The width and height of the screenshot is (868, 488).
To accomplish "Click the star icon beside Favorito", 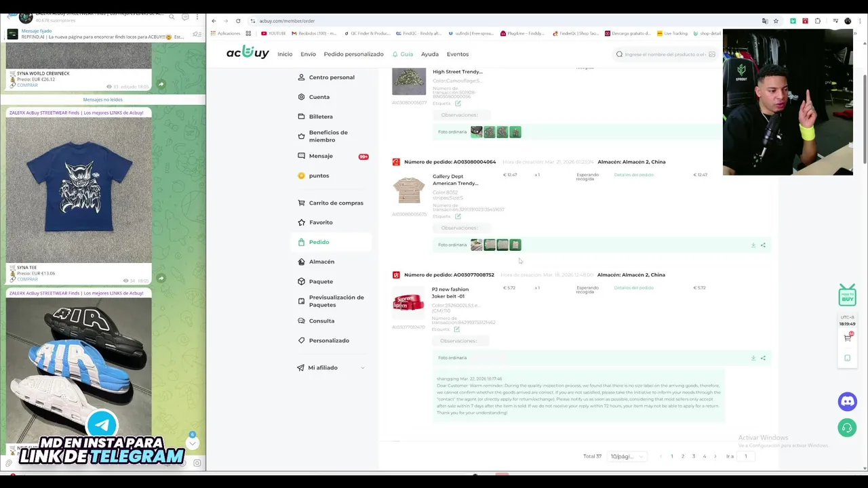I will pos(302,222).
